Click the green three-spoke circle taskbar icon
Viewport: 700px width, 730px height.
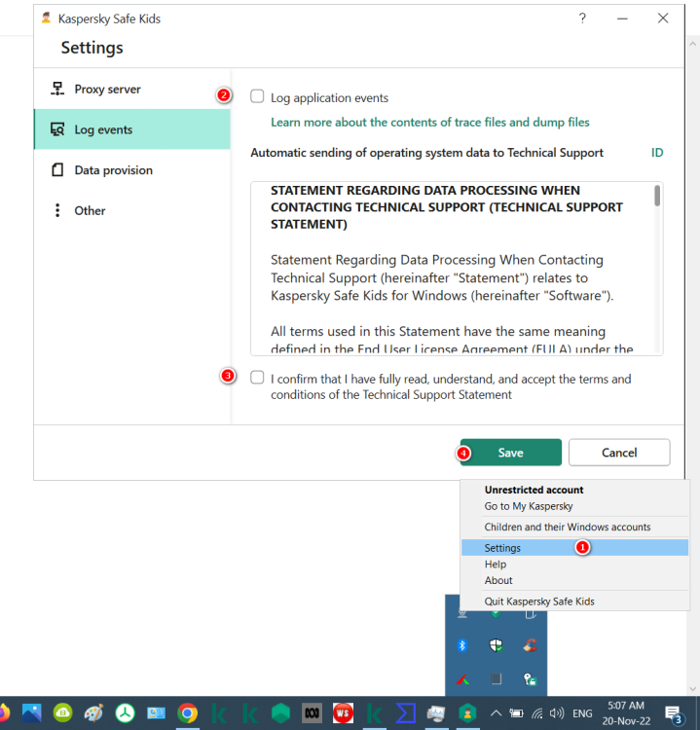(x=125, y=712)
